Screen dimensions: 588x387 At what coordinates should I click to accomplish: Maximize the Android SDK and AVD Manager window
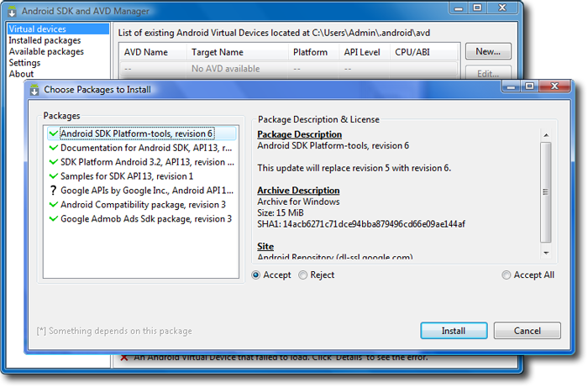coord(477,8)
